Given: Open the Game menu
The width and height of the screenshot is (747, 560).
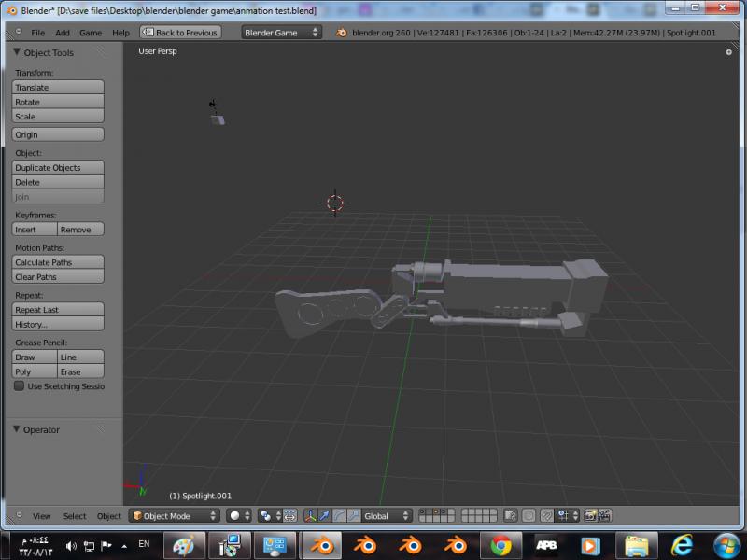Looking at the screenshot, I should point(91,33).
